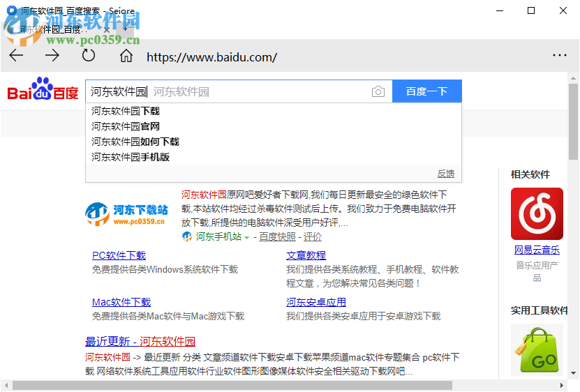Open the PC软件下载 link

(119, 255)
